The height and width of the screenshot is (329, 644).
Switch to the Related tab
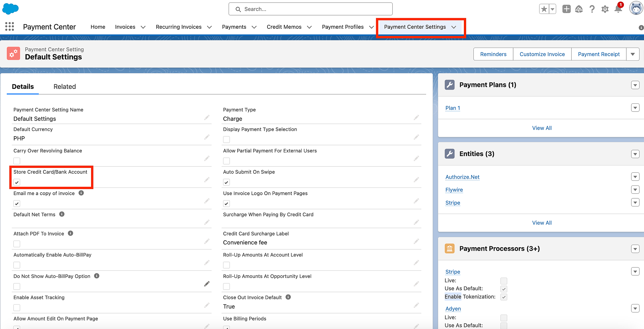(x=65, y=87)
